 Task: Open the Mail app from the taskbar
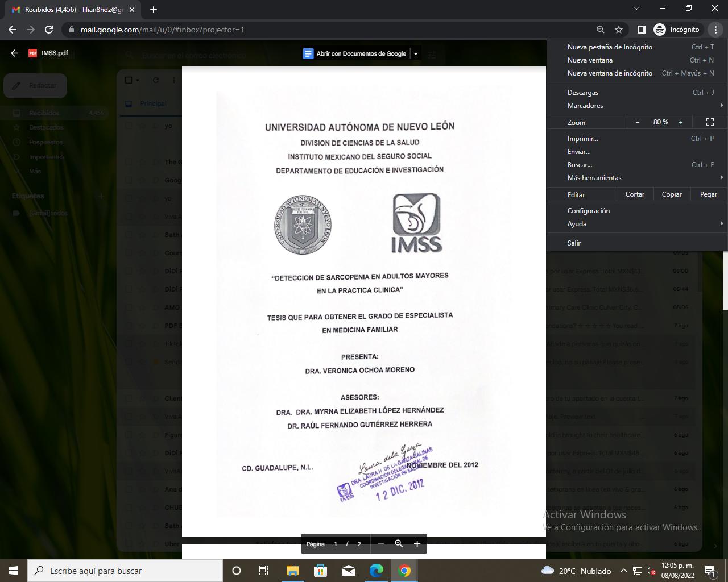click(349, 571)
